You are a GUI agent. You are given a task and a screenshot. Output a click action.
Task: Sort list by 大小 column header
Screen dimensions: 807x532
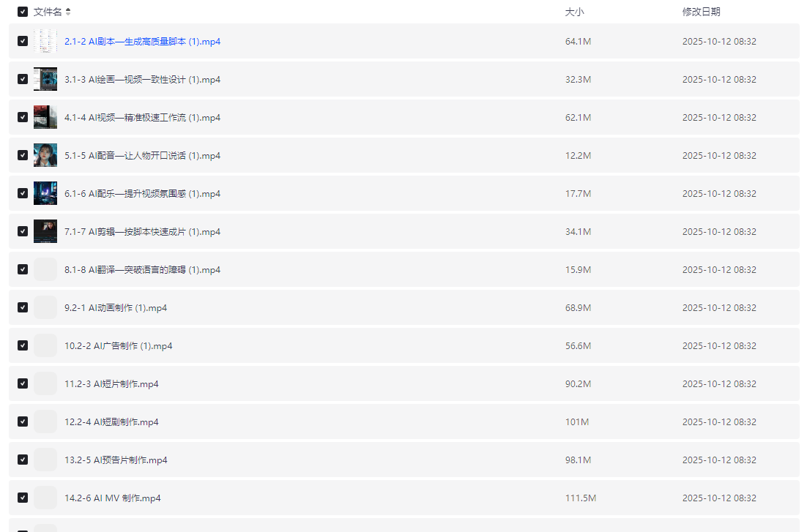(x=574, y=12)
